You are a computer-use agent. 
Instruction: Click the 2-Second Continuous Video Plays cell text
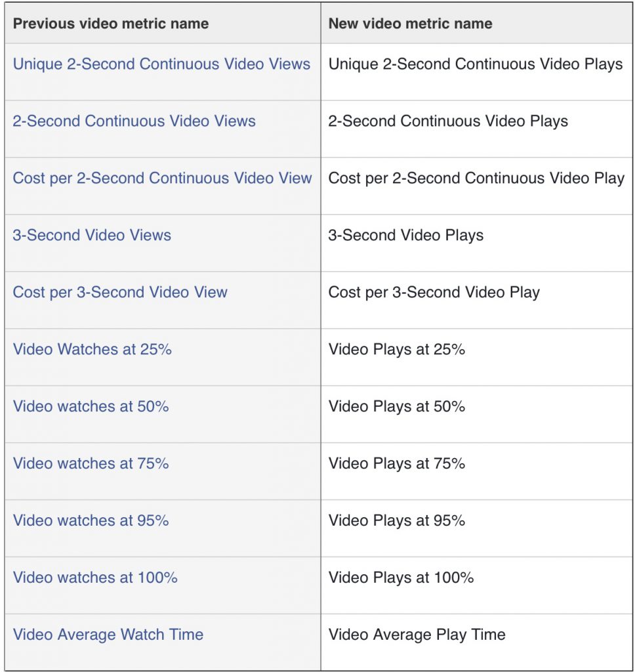[448, 121]
